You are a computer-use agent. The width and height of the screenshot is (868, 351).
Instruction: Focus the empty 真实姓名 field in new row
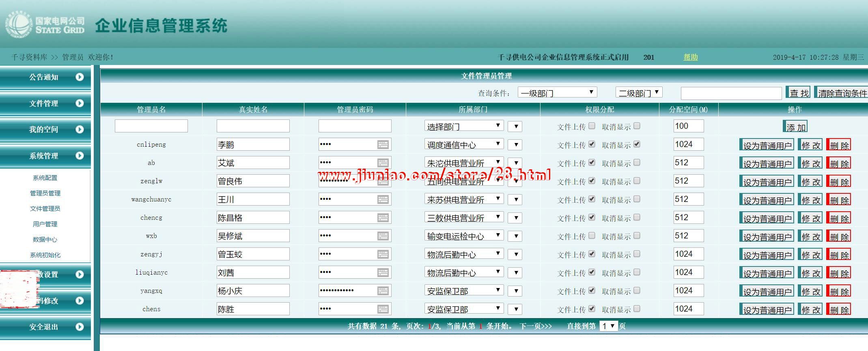point(253,126)
